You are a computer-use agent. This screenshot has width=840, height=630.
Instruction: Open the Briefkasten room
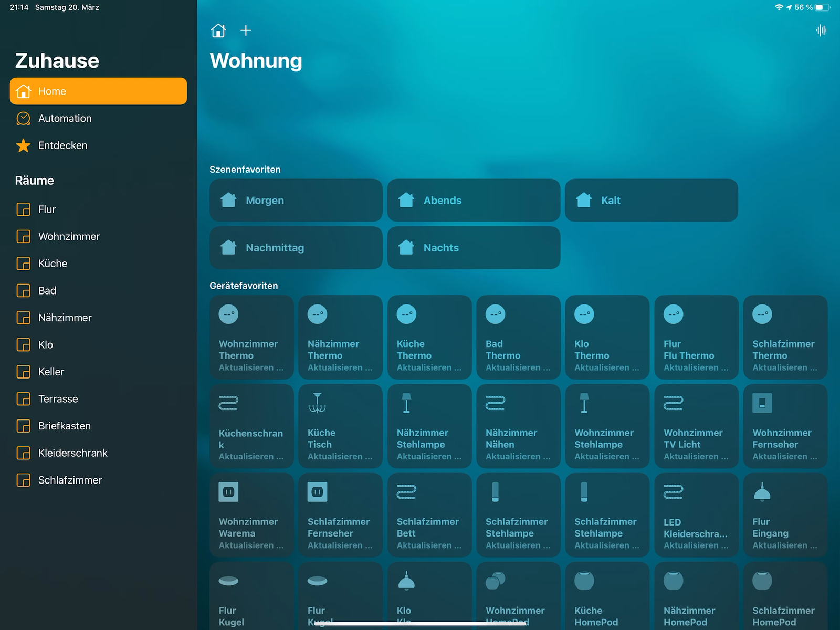click(x=64, y=426)
